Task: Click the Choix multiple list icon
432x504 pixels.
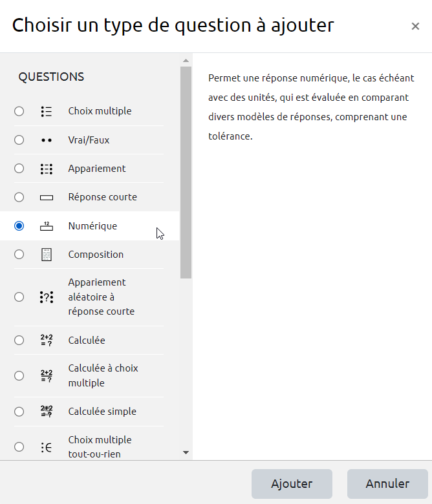Action: click(46, 111)
